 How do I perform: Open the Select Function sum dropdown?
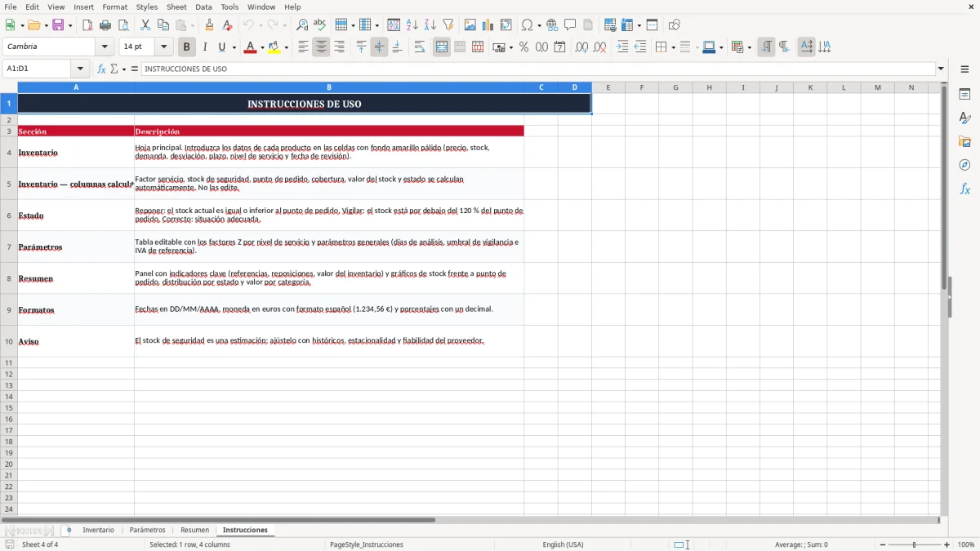[x=124, y=69]
